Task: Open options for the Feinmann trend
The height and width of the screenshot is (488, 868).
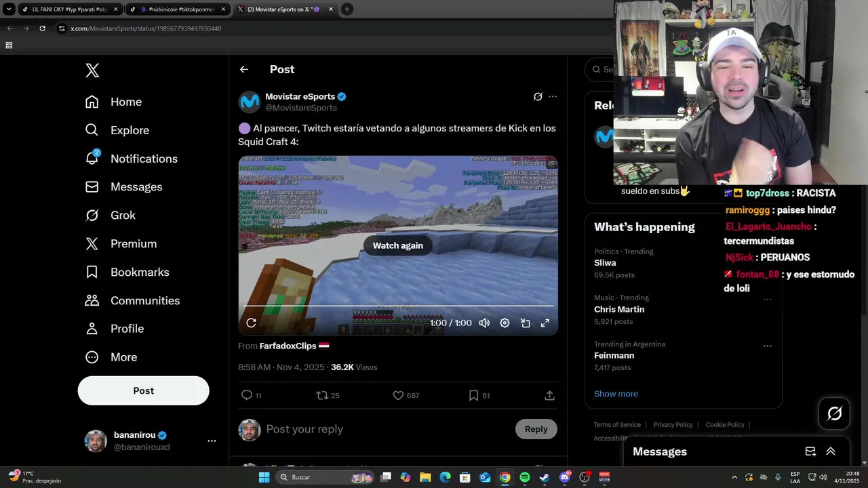Action: pos(767,346)
